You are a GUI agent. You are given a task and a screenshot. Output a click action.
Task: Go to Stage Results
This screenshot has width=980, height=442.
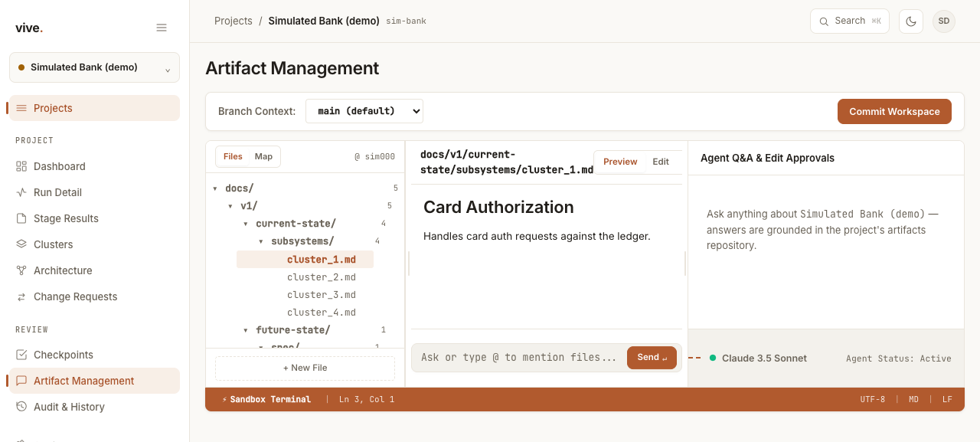point(94,218)
